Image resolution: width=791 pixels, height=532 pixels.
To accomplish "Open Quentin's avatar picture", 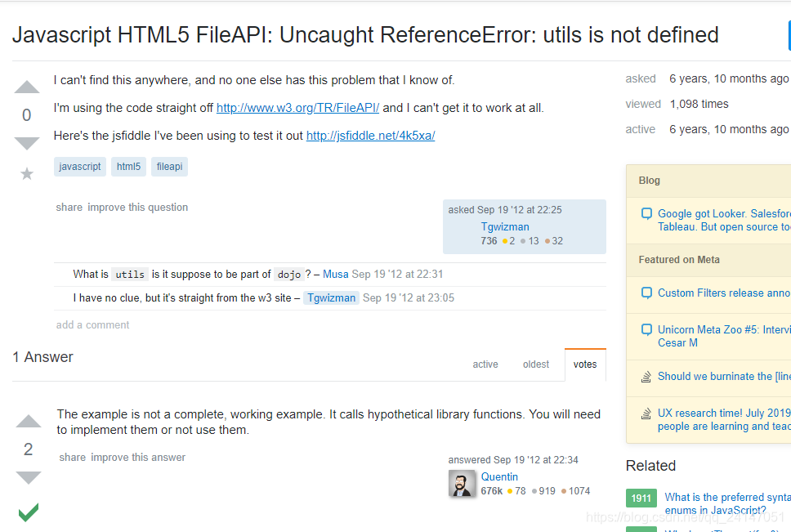I will click(462, 484).
